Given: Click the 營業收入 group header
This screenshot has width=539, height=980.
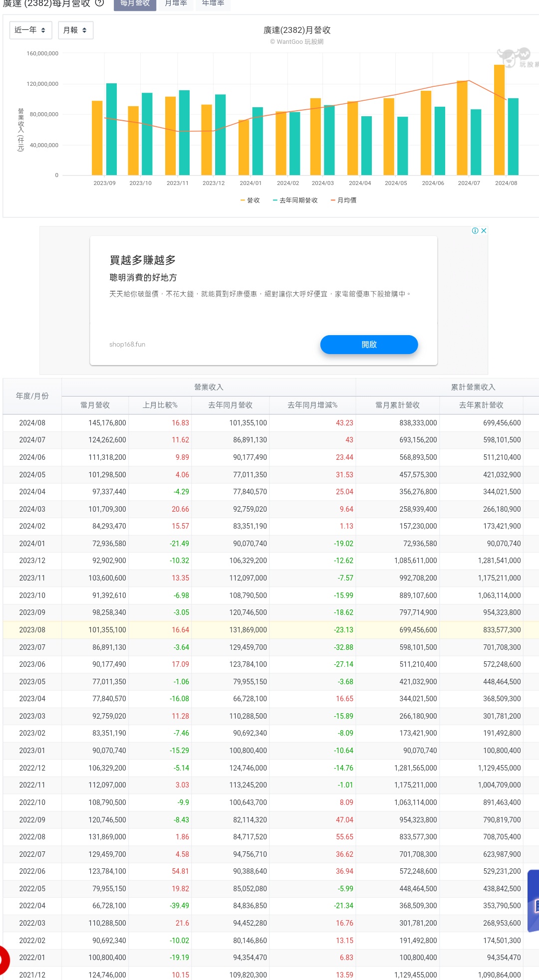Looking at the screenshot, I should [209, 387].
